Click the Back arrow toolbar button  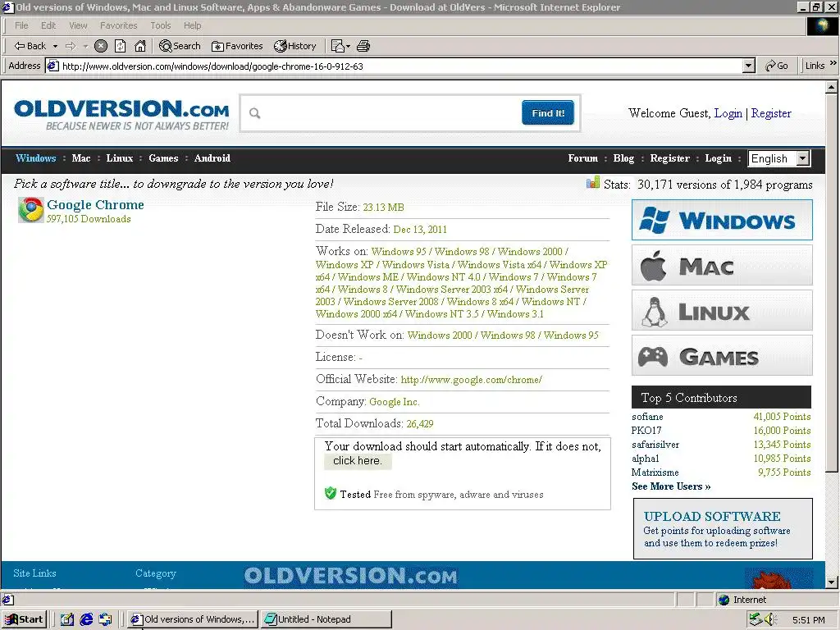pos(30,46)
